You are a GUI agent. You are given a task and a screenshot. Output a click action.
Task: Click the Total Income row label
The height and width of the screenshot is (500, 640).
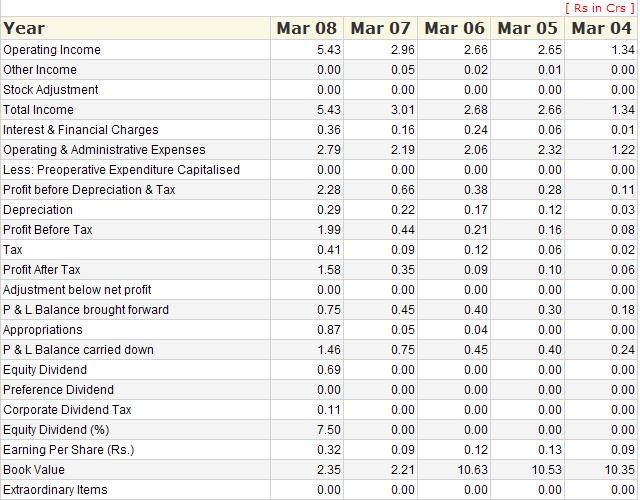(38, 110)
